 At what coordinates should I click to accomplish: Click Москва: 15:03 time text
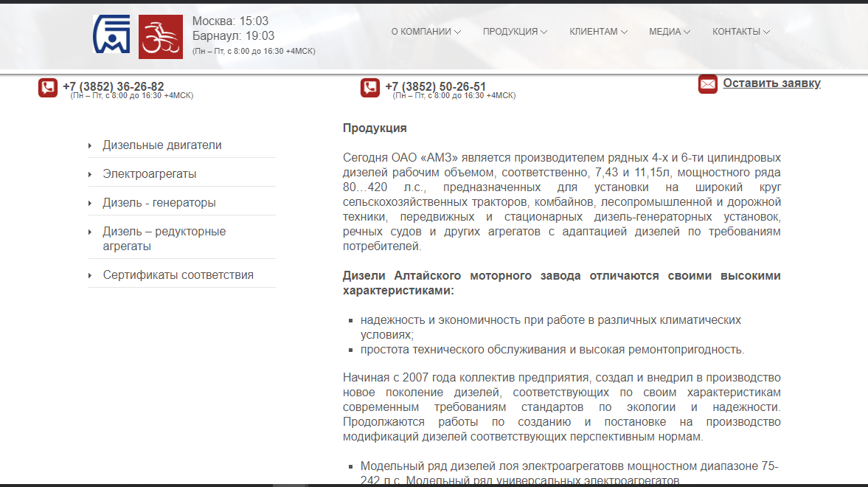coord(230,21)
